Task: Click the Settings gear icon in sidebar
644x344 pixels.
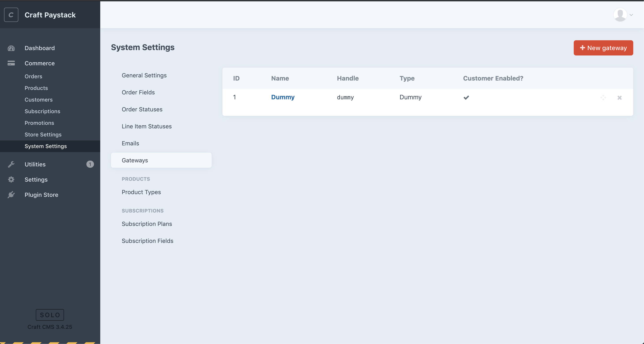Action: pyautogui.click(x=11, y=179)
